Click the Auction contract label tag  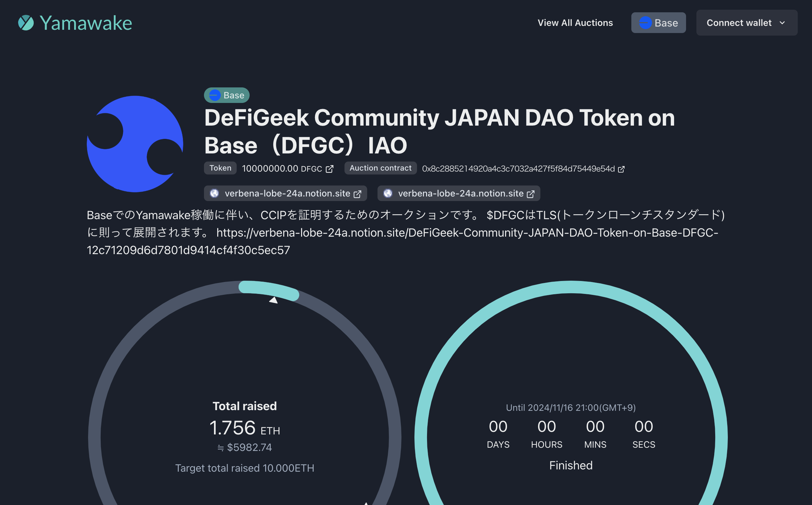(x=380, y=168)
